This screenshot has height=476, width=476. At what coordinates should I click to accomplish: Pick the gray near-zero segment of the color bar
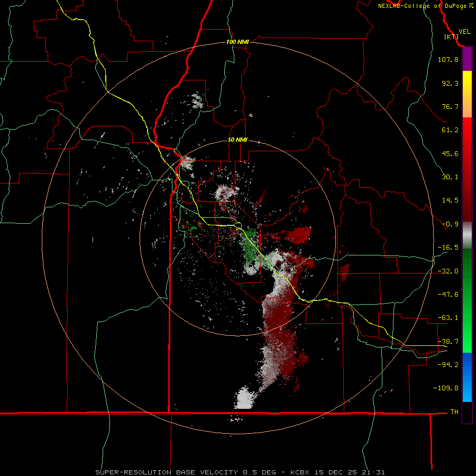click(467, 235)
